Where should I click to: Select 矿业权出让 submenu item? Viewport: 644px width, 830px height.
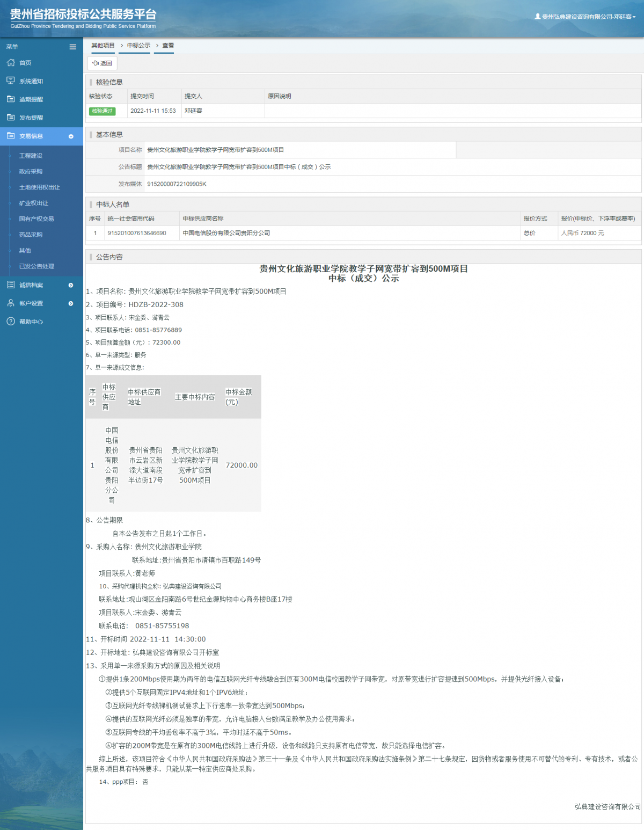[x=34, y=203]
